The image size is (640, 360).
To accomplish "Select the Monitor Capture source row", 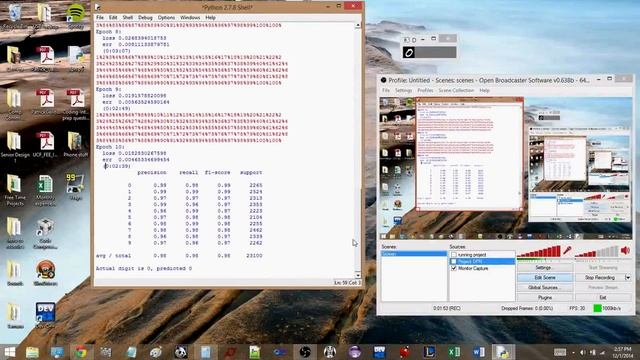I will pyautogui.click(x=482, y=269).
